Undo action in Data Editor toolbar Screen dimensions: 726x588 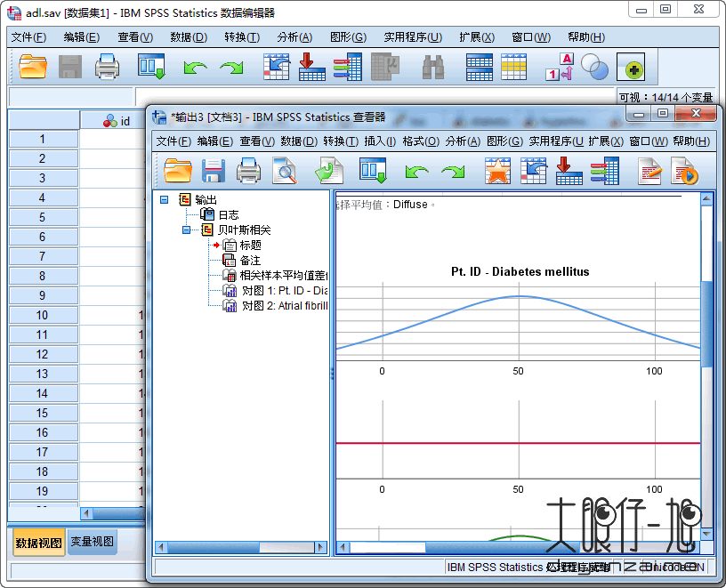(195, 68)
